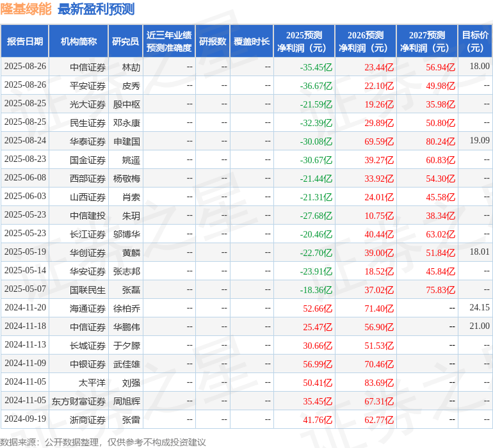Click analyst 皮秀
The width and height of the screenshot is (493, 448).
pos(131,86)
